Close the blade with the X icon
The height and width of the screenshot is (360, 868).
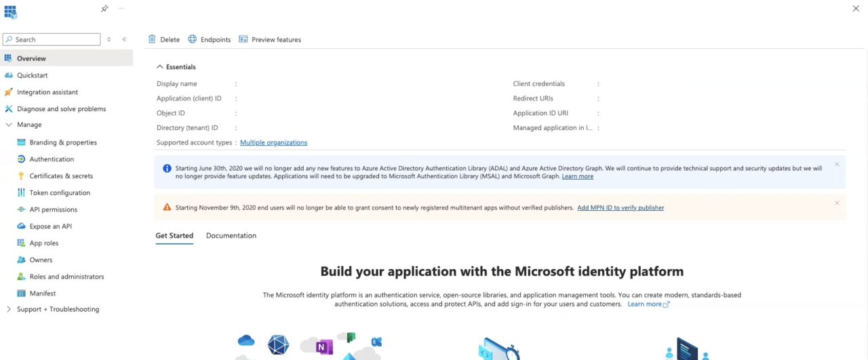coord(855,8)
